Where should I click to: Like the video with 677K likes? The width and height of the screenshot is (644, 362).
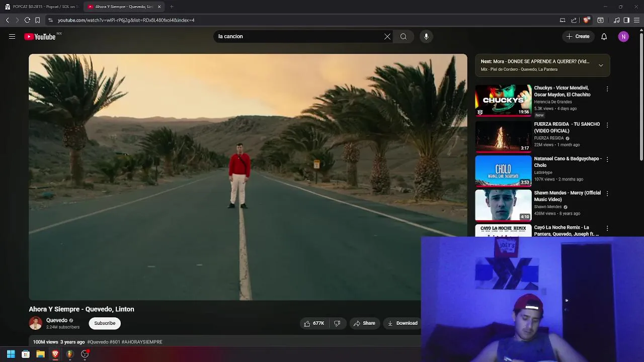pos(313,323)
